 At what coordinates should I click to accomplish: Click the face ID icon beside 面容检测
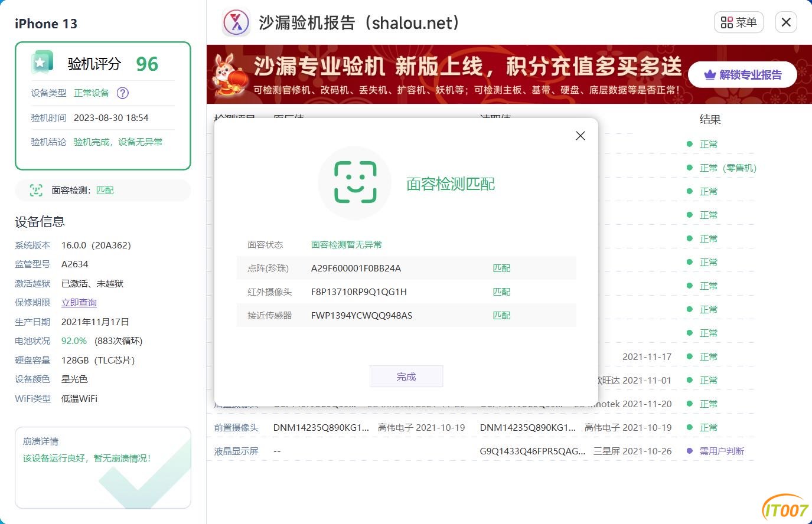coord(36,190)
